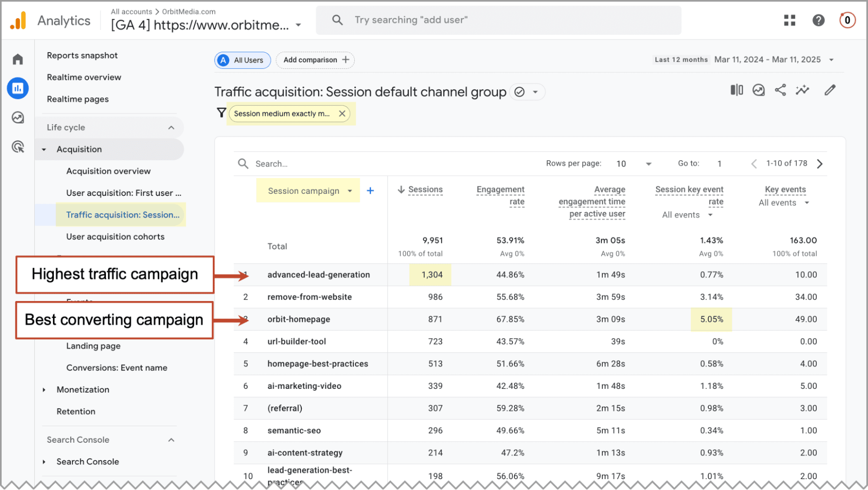Open Acquisition overview report
This screenshot has width=868, height=490.
[109, 171]
